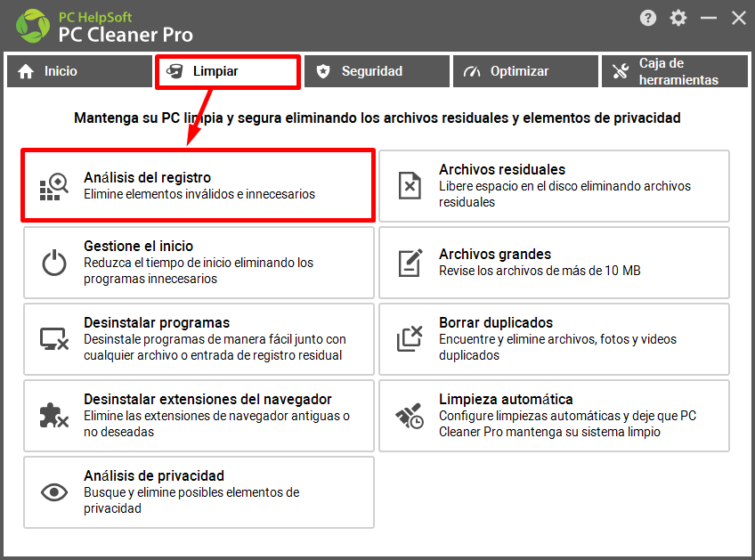
Task: Click the speedometer icon on Optimizar
Action: tap(472, 71)
